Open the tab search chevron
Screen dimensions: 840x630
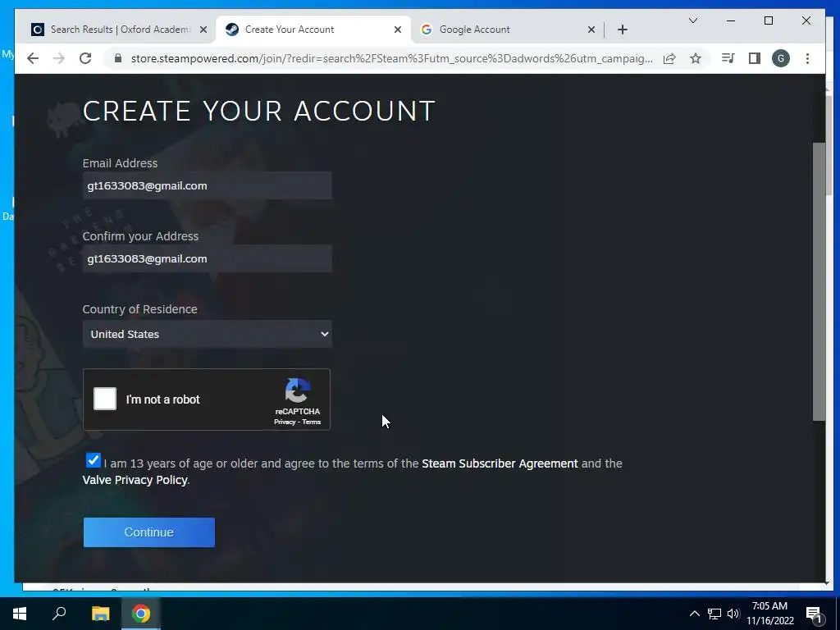point(692,21)
